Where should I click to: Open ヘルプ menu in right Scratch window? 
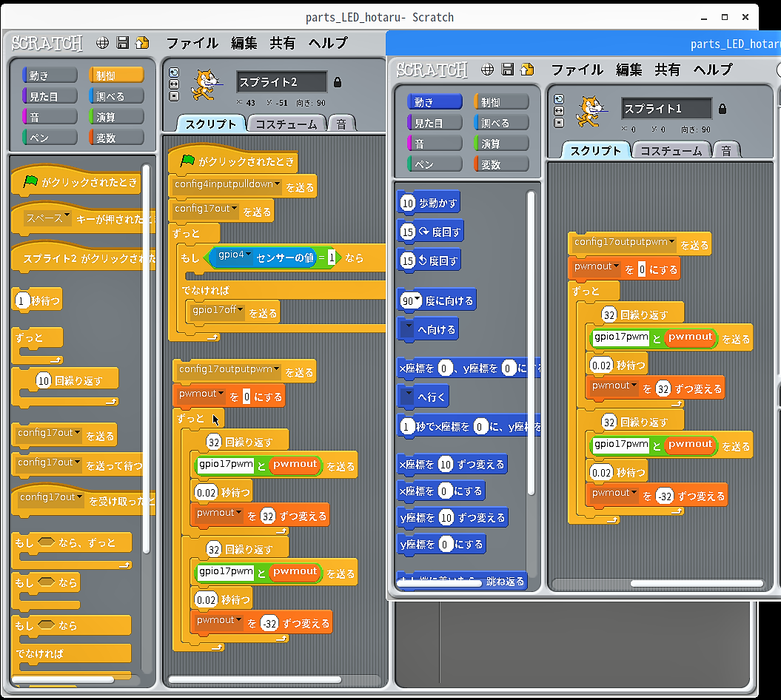[713, 70]
